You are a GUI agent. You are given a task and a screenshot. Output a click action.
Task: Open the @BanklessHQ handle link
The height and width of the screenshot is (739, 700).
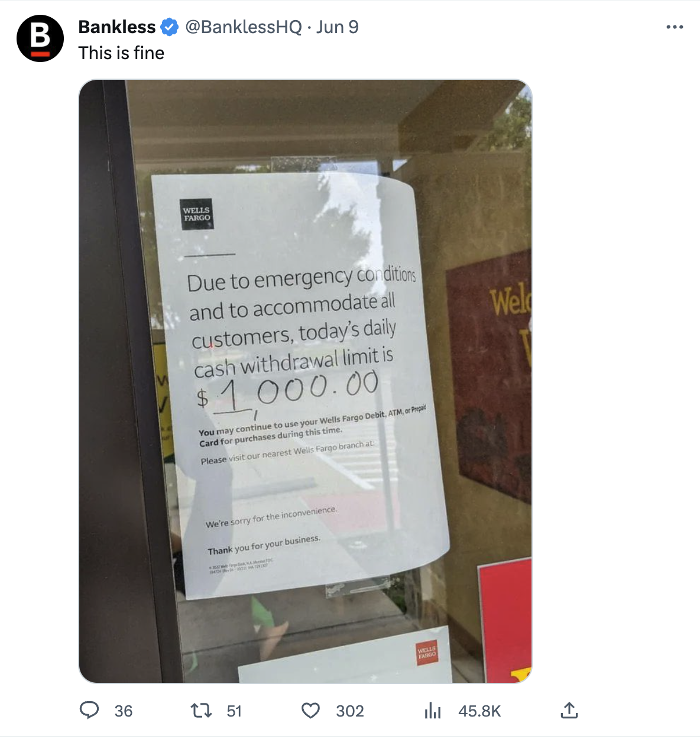coord(244,27)
